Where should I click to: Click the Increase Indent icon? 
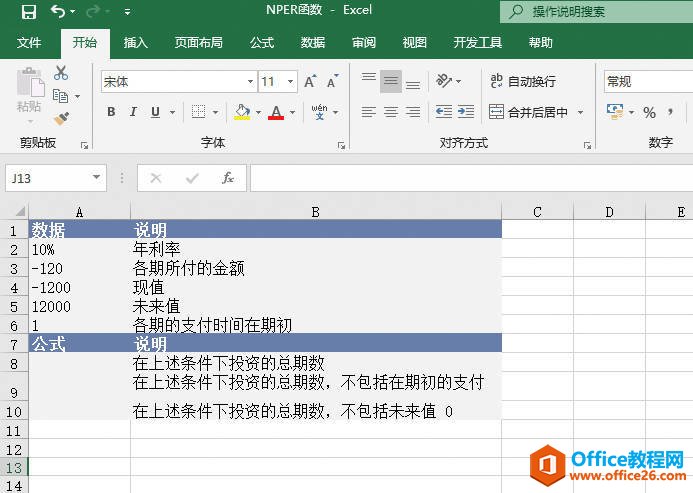coord(466,112)
